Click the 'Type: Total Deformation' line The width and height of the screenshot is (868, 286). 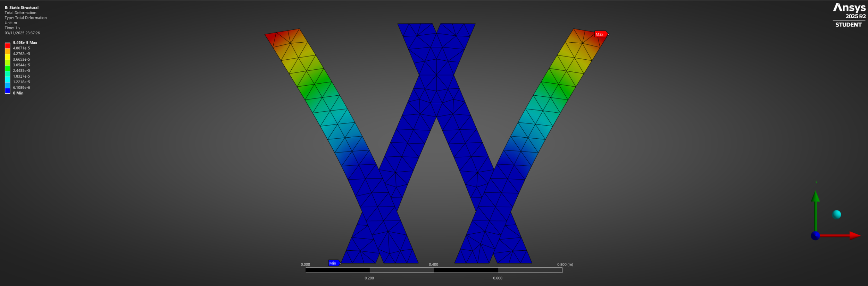pos(26,18)
